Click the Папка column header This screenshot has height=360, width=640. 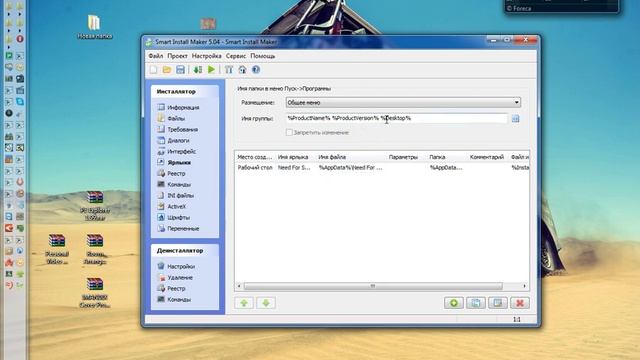pyautogui.click(x=447, y=157)
